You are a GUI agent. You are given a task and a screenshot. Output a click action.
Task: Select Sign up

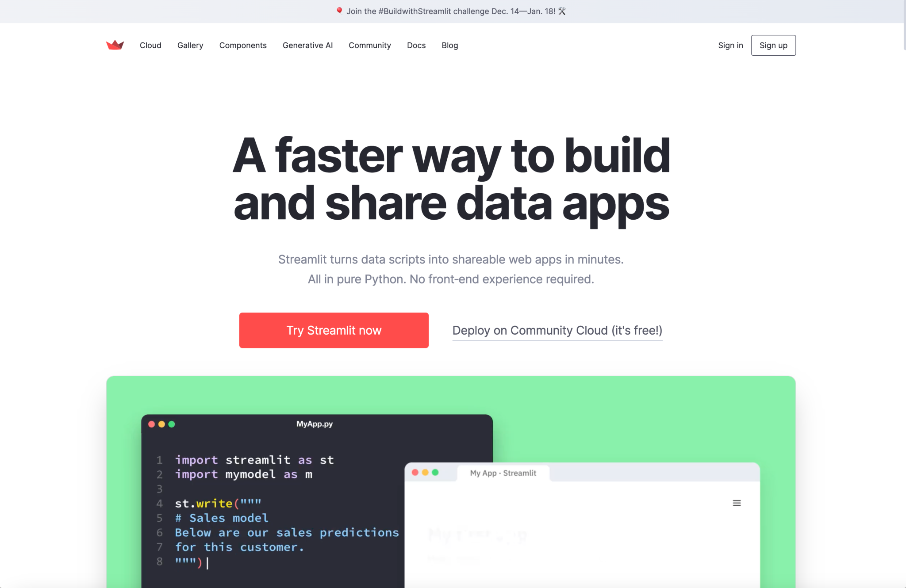point(773,45)
